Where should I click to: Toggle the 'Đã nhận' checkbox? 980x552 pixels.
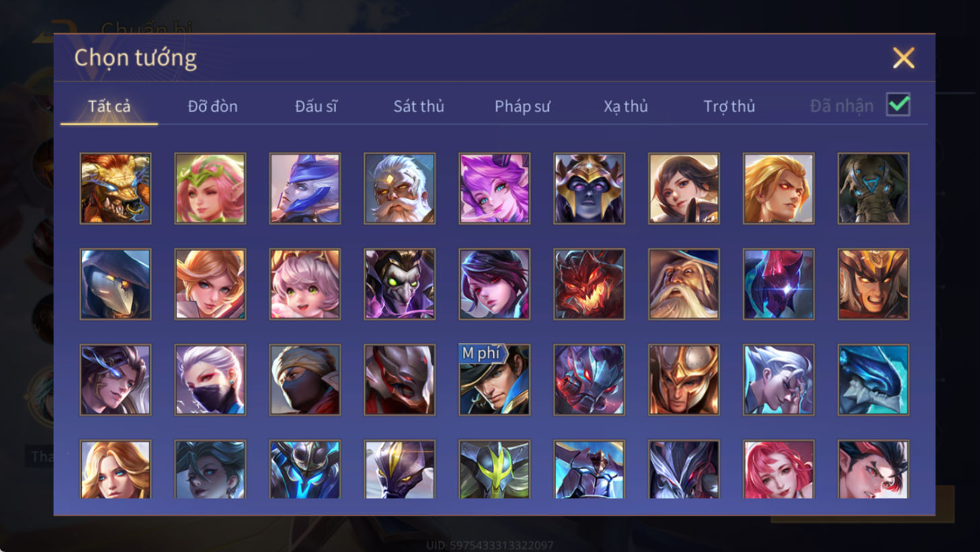tap(898, 105)
